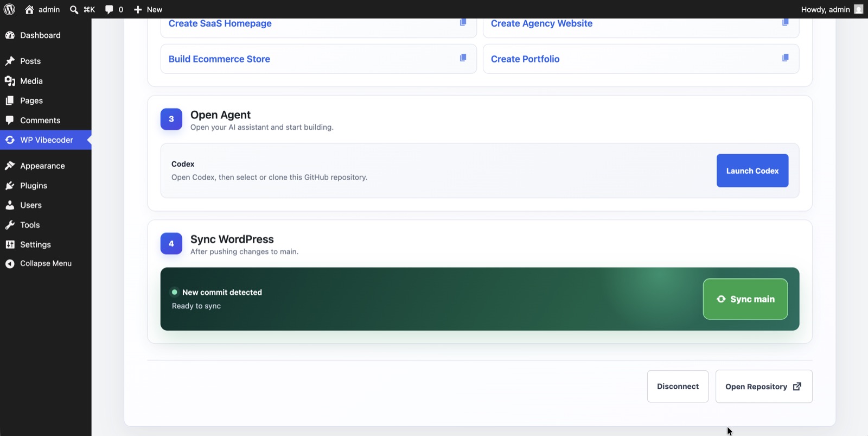This screenshot has height=436, width=868.
Task: Click the Sync main button
Action: tap(745, 299)
